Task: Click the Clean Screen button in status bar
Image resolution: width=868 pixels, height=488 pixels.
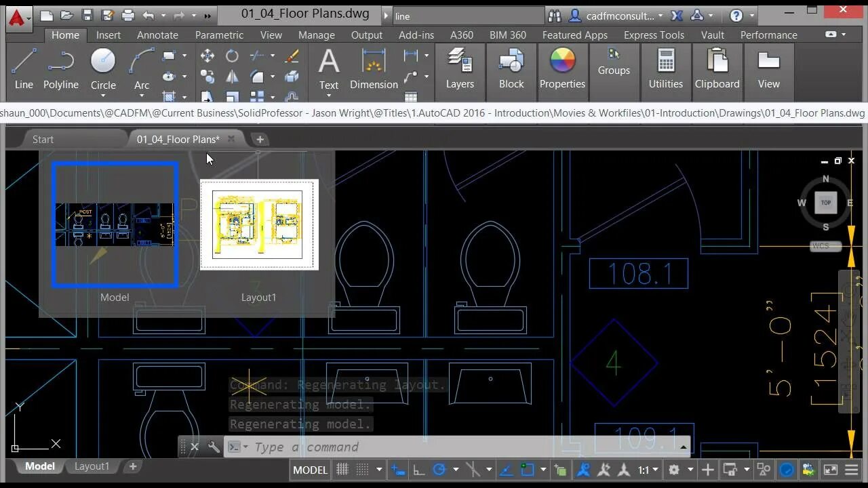Action: [x=830, y=469]
